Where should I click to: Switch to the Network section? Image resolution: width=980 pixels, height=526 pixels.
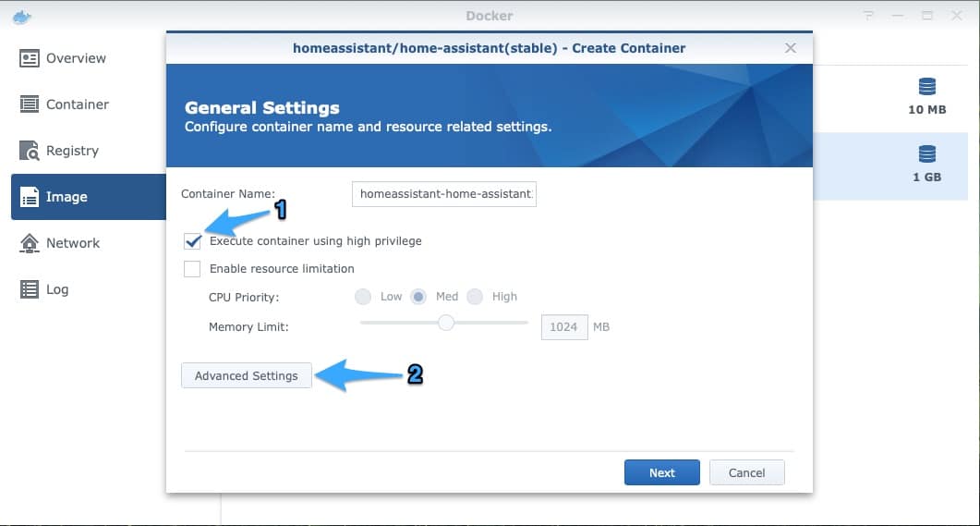point(72,243)
